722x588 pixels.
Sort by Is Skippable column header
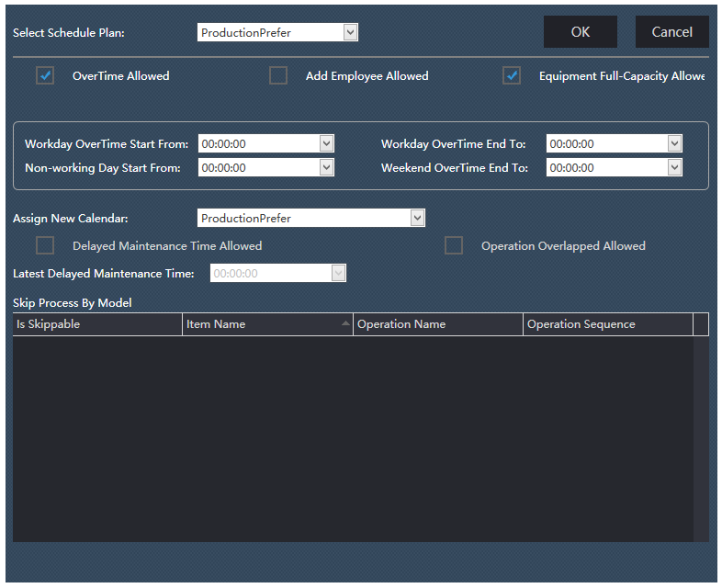[96, 324]
